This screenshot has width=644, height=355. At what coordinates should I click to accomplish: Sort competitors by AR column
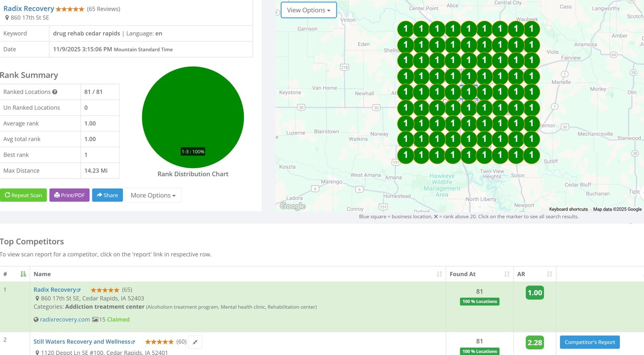tap(549, 274)
